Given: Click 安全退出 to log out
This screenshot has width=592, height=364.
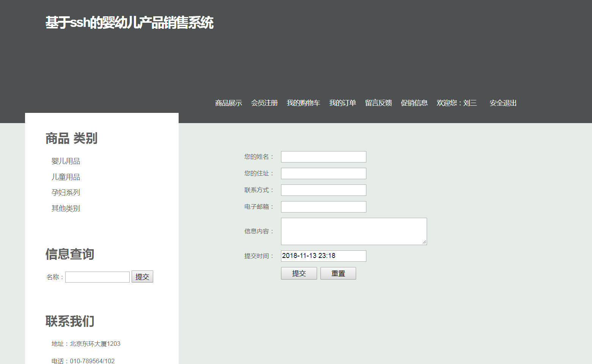Looking at the screenshot, I should (503, 103).
